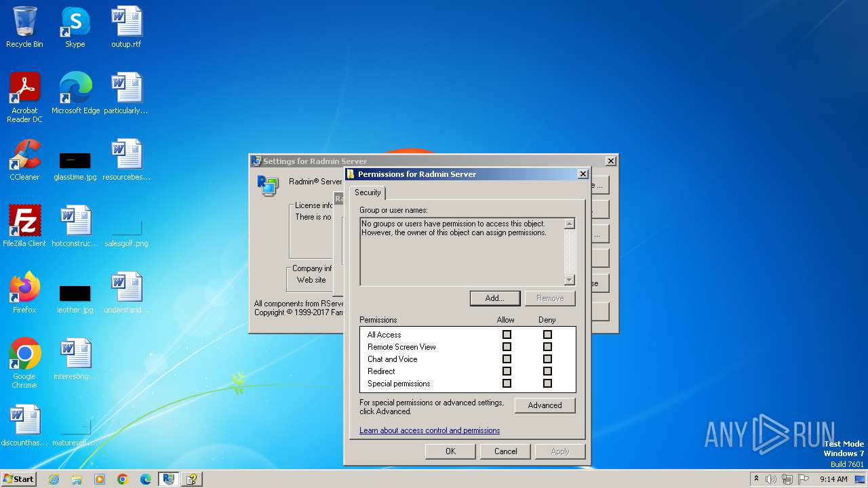Select the Security tab
The height and width of the screenshot is (488, 868).
coord(368,192)
